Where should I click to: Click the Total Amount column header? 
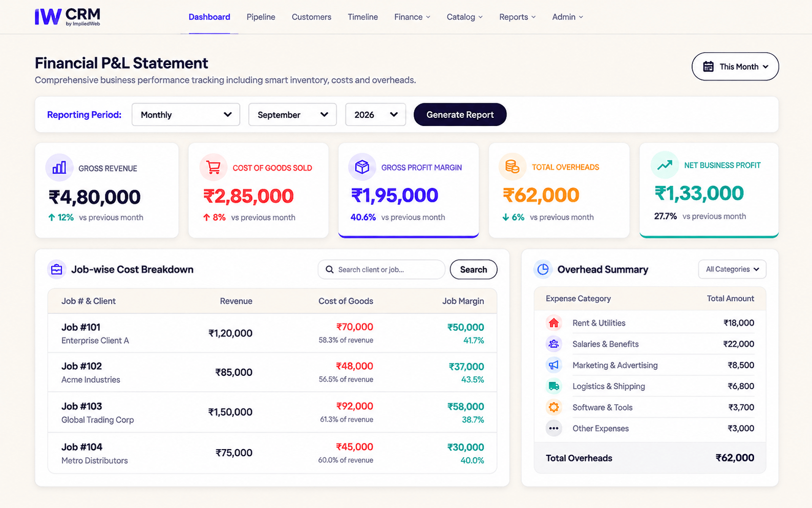tap(730, 299)
